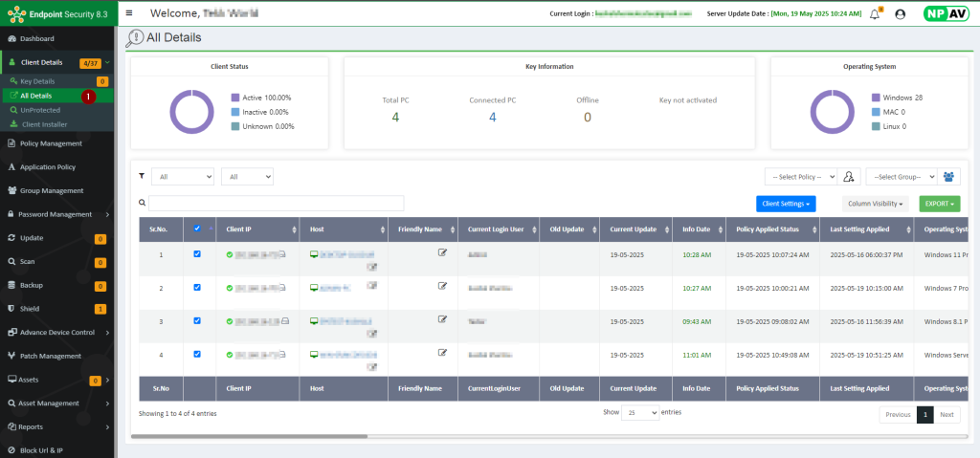Open the Select Group dropdown
Viewport: 980px width, 458px height.
pyautogui.click(x=901, y=177)
